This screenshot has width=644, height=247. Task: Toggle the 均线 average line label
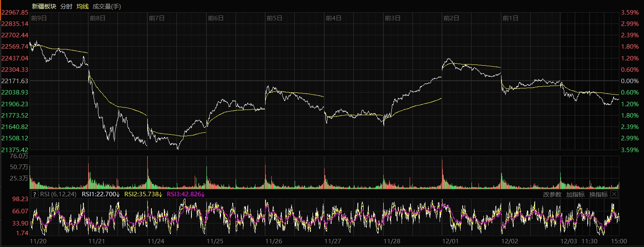point(83,6)
